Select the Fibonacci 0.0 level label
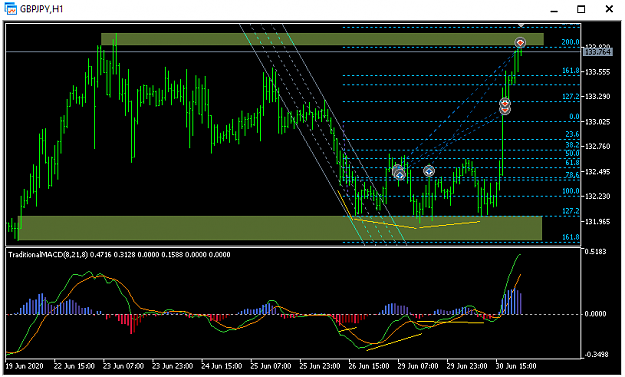The width and height of the screenshot is (625, 377). 574,116
